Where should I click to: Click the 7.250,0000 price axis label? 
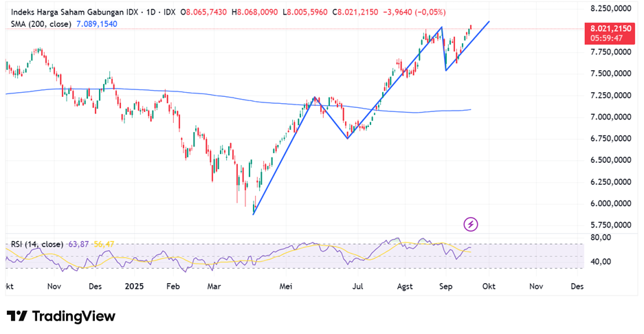[x=611, y=96]
